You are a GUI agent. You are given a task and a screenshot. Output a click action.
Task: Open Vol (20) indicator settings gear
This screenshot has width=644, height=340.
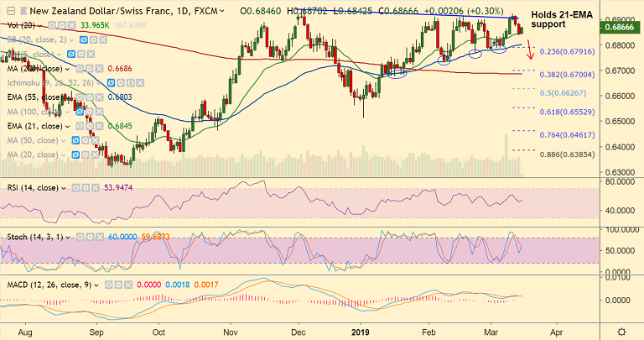61,25
